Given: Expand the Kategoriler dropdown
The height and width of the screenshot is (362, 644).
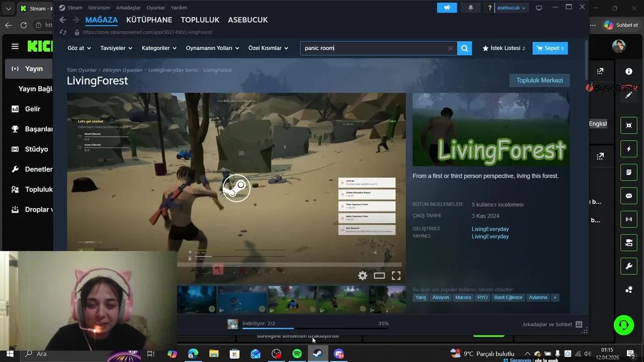Looking at the screenshot, I should tap(159, 48).
